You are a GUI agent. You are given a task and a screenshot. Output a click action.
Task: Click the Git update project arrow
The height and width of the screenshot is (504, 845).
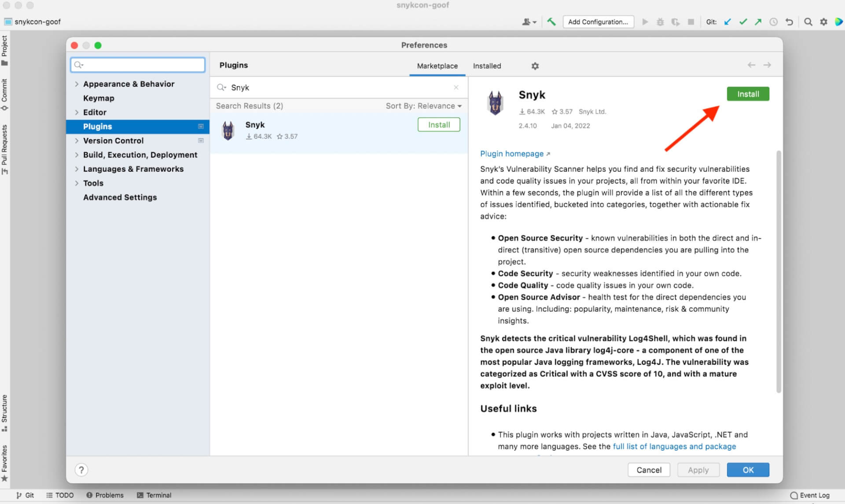coord(727,22)
